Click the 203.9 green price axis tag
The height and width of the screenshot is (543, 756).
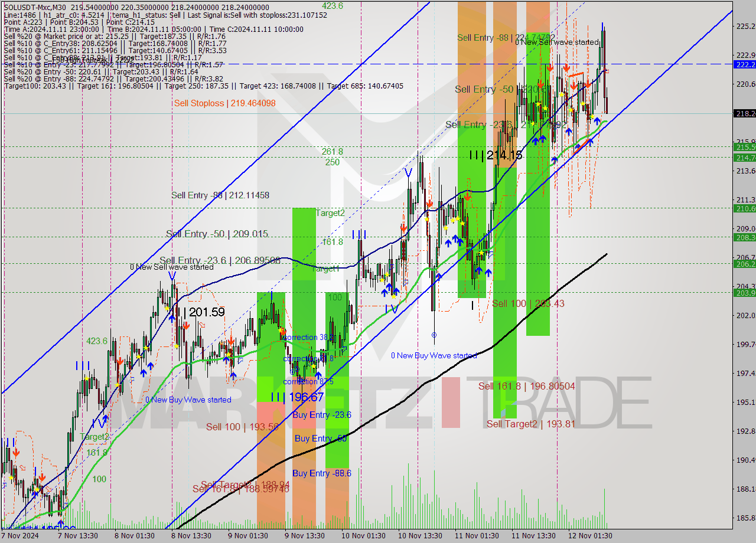coord(744,293)
